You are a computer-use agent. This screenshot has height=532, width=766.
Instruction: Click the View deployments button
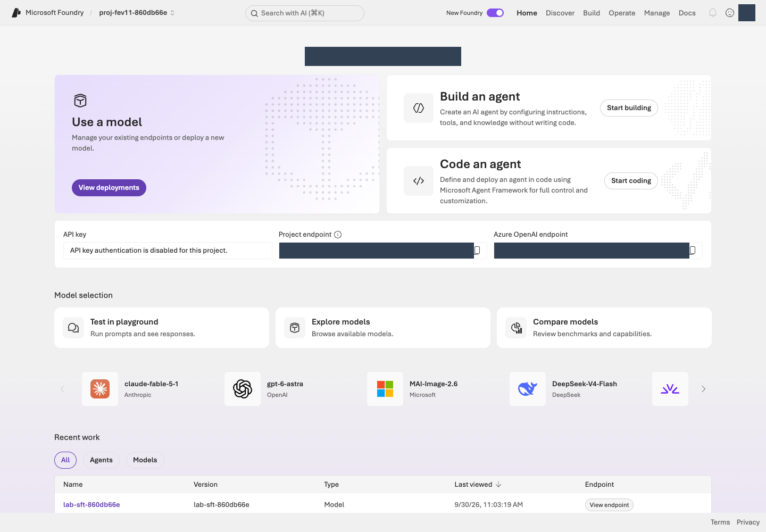click(x=109, y=188)
